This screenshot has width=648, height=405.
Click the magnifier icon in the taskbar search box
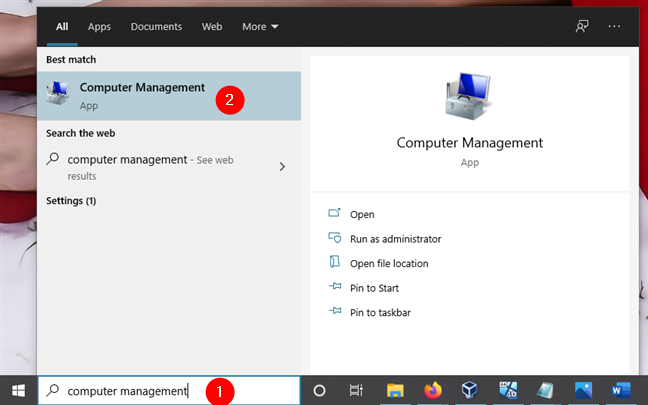click(53, 390)
